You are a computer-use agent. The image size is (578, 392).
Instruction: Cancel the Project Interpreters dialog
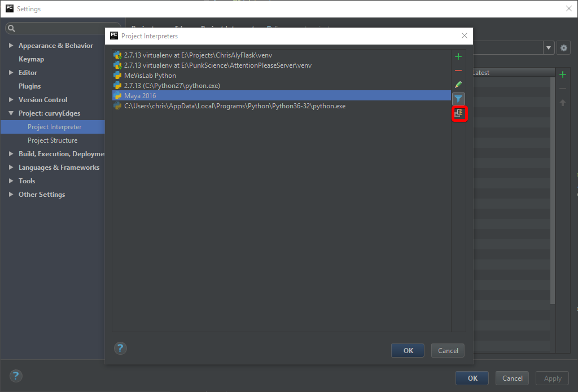point(448,350)
